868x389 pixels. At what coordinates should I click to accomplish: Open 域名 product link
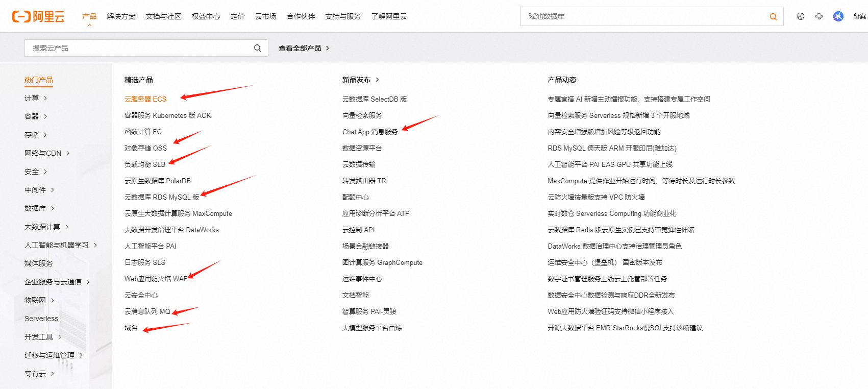(x=131, y=328)
